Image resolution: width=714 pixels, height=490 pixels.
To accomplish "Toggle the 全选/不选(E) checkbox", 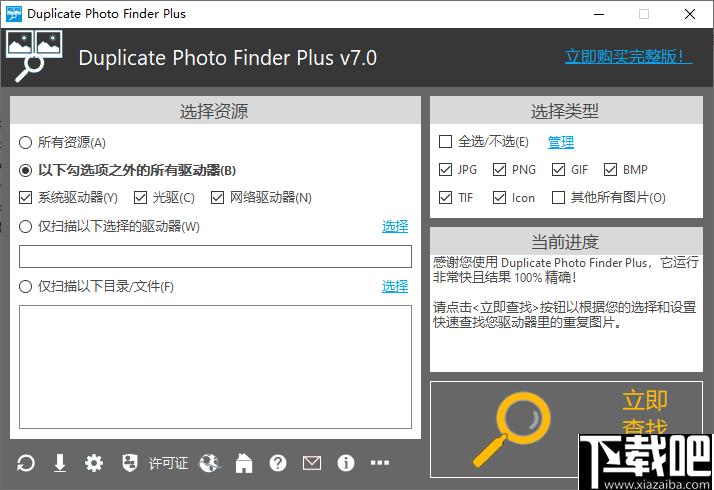I will coord(445,142).
